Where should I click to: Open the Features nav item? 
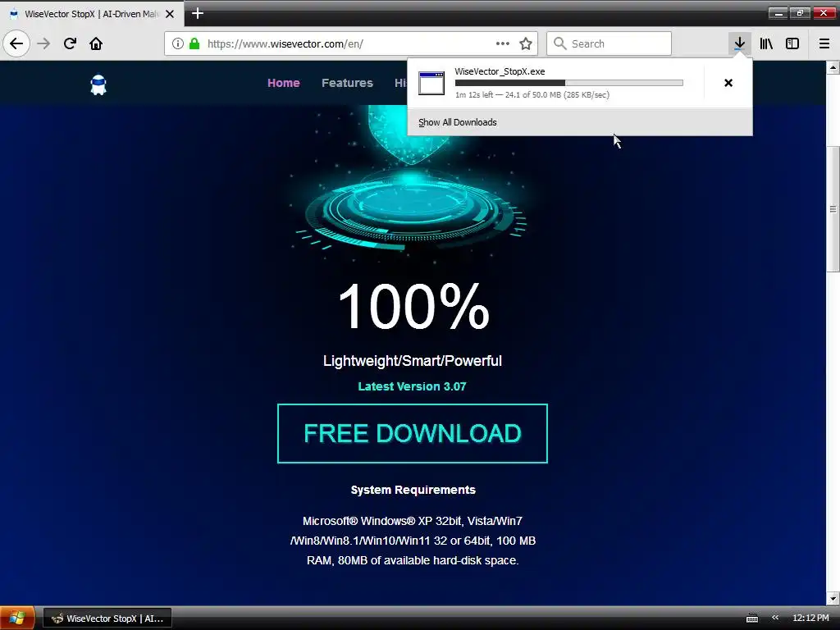click(x=347, y=83)
